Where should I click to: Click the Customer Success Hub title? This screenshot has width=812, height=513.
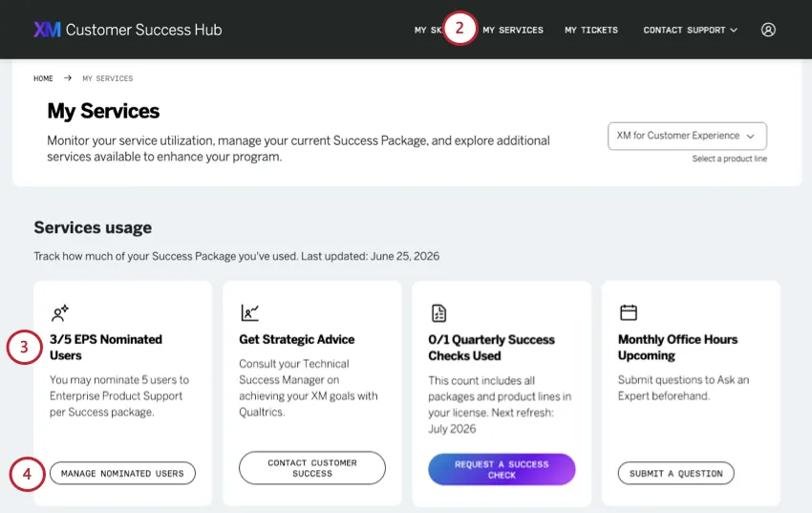tap(144, 30)
